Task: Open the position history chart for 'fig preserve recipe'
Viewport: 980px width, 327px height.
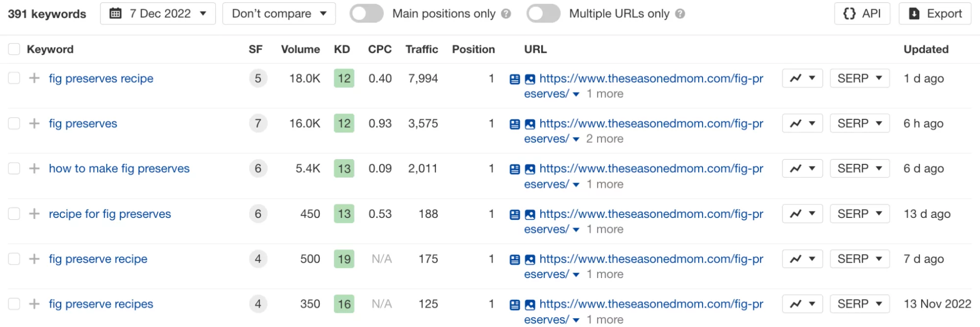Action: [x=802, y=259]
